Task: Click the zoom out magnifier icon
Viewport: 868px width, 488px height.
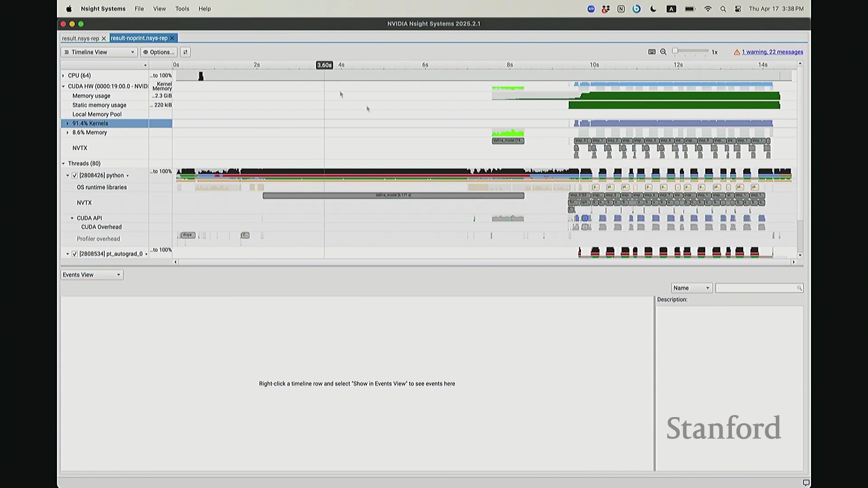Action: click(663, 52)
